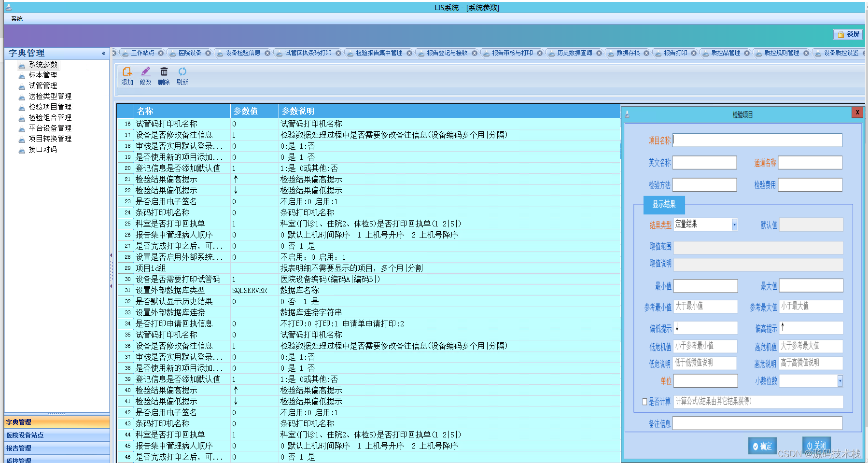Switch to the 工作站点 tab
The image size is (868, 463).
pos(142,53)
